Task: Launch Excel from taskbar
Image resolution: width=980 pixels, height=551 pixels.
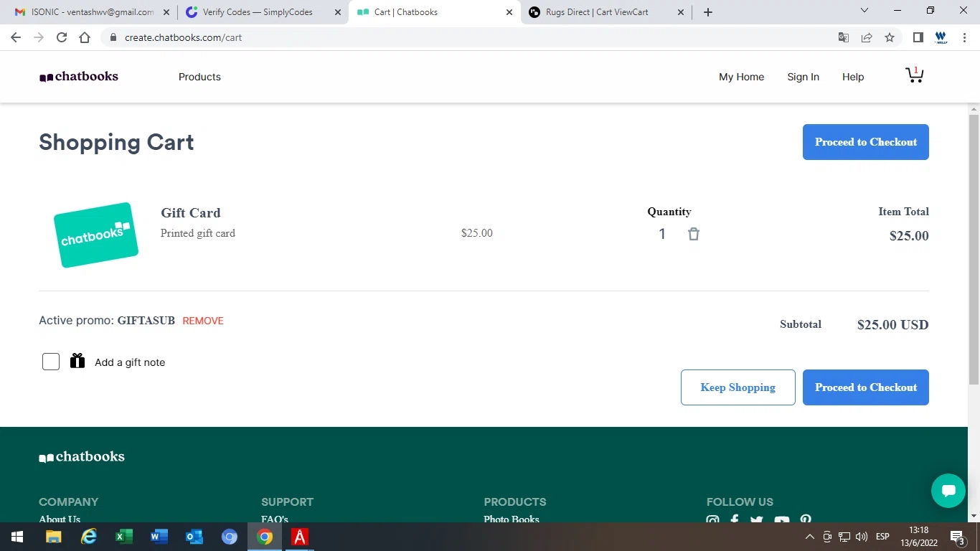Action: point(124,537)
